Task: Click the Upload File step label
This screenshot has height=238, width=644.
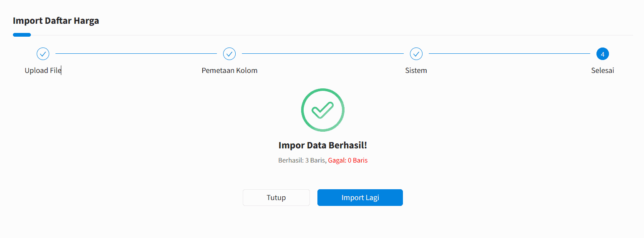Action: [x=43, y=70]
